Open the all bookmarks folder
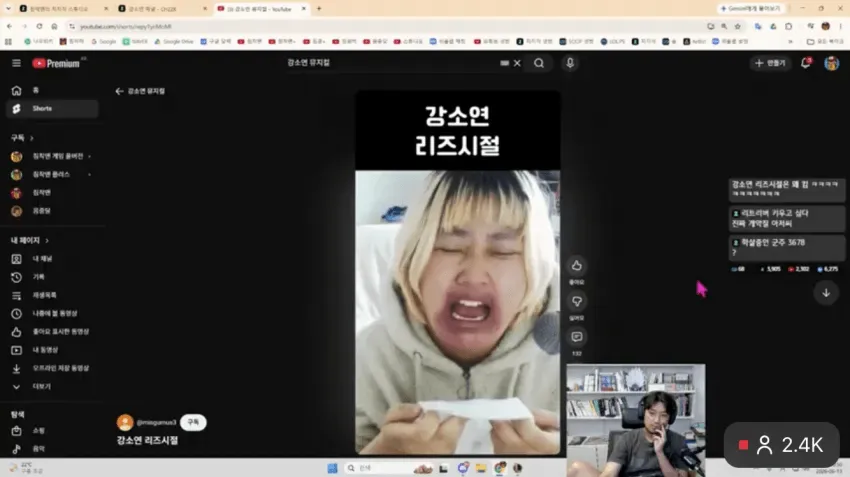Image resolution: width=850 pixels, height=477 pixels. coord(826,41)
